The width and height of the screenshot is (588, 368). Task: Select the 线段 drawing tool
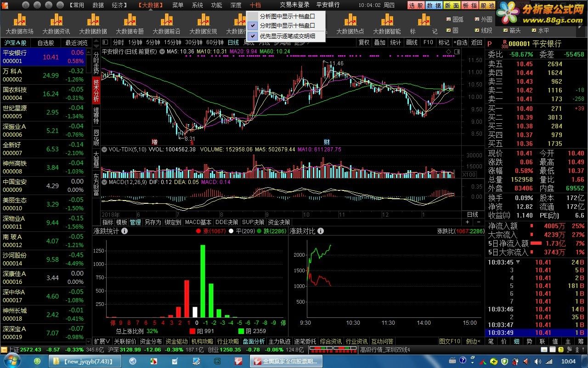(x=483, y=30)
